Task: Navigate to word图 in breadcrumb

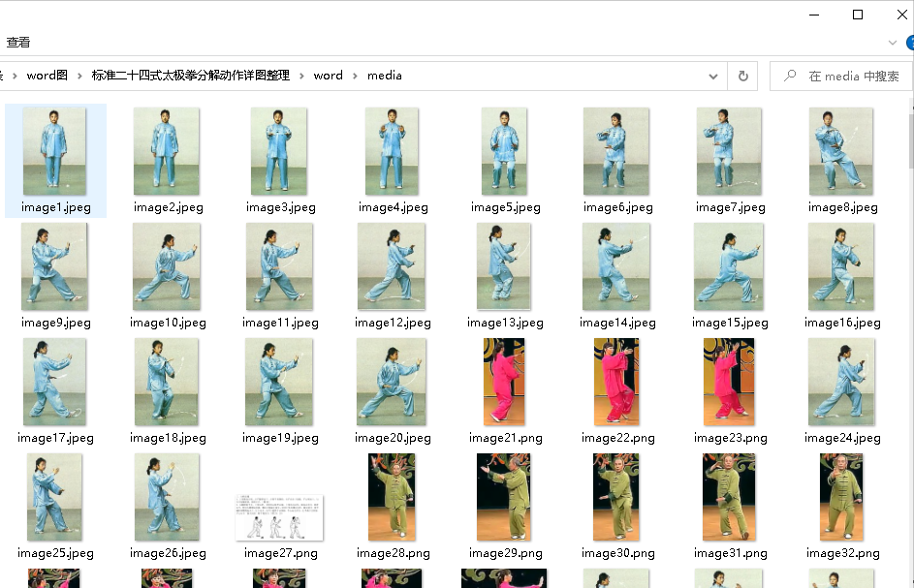Action: [x=47, y=76]
